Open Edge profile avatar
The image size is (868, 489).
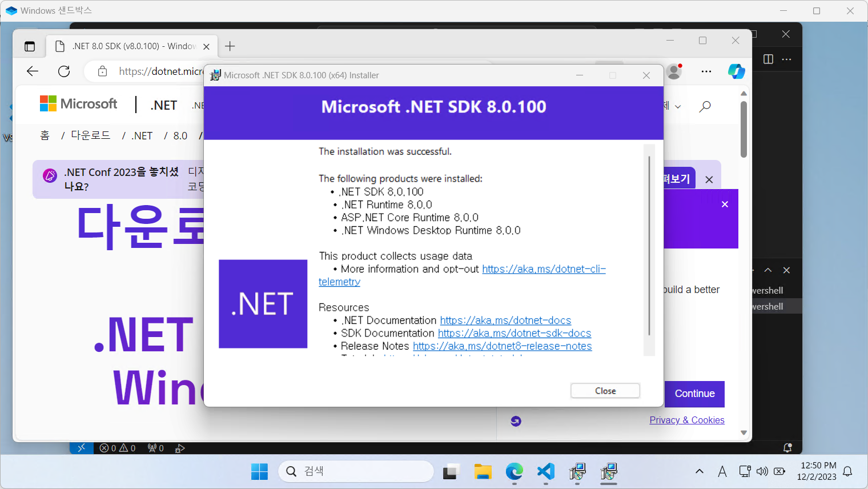pos(674,71)
